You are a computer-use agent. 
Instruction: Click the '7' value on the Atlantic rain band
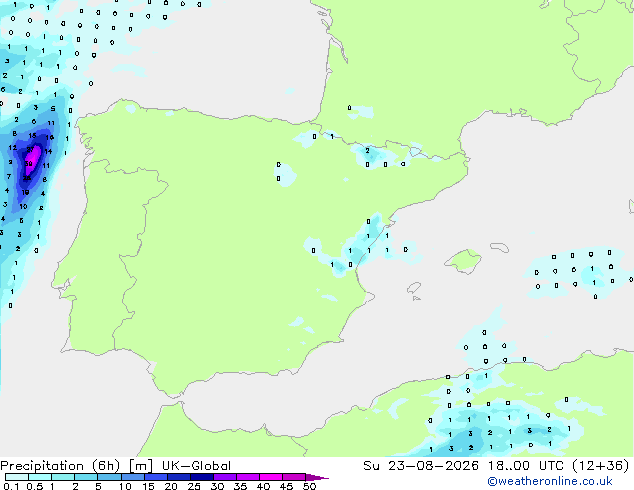tap(9, 176)
